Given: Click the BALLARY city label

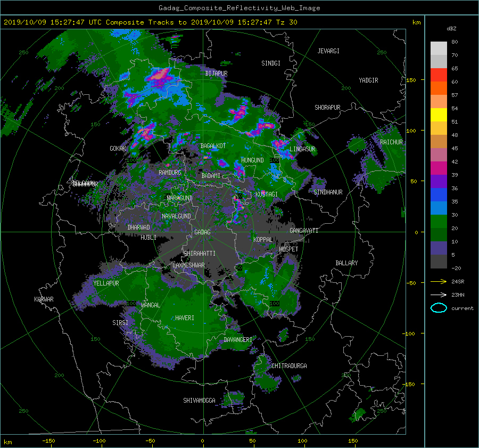Looking at the screenshot, I should [346, 263].
